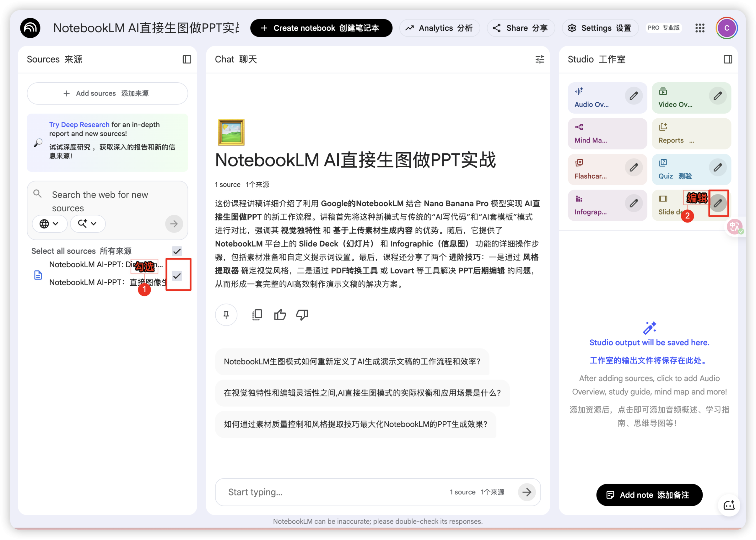Click the Start typing chat input field

coord(299,492)
